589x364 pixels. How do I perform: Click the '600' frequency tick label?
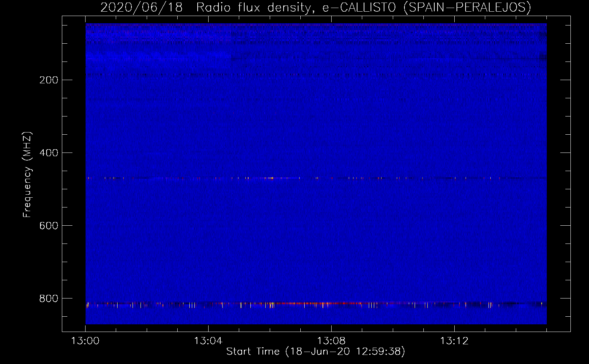point(49,226)
